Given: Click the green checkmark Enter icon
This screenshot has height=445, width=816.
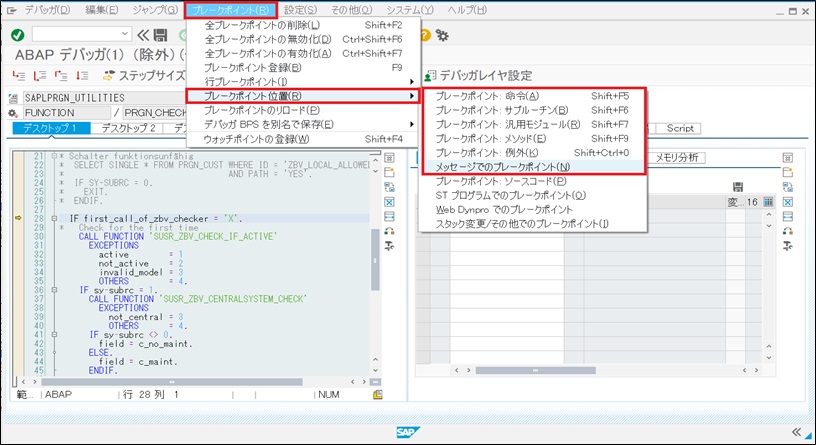Looking at the screenshot, I should point(18,35).
